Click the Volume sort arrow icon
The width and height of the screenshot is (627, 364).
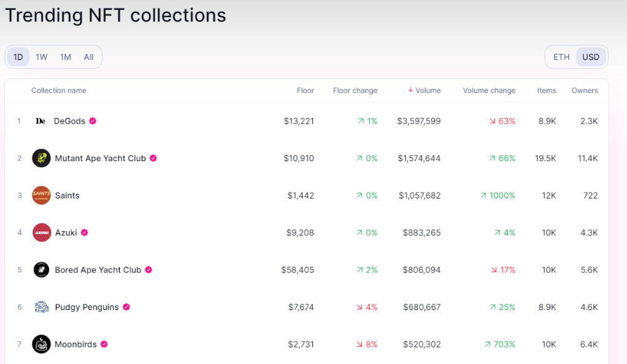click(x=410, y=90)
